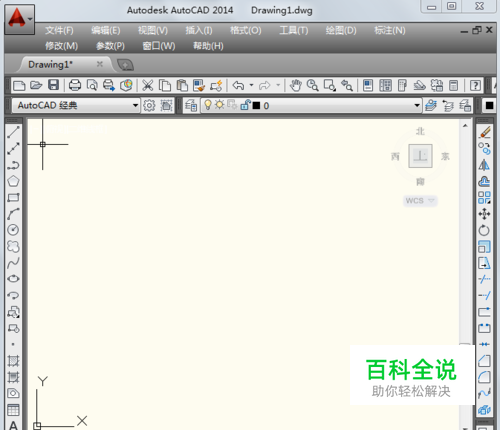500x430 pixels.
Task: Click the black layer 0 color swatch
Action: click(x=256, y=106)
